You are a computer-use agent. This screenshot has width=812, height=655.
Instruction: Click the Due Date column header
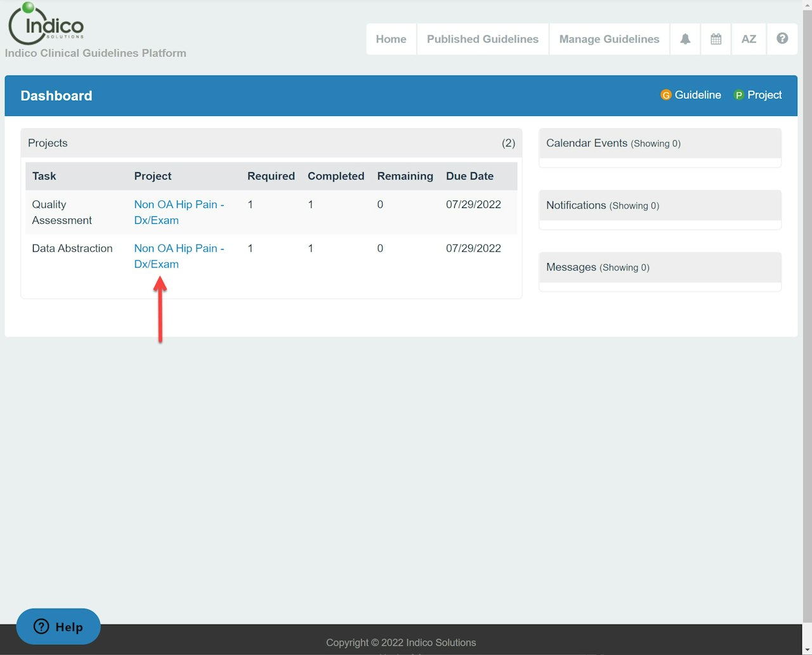click(x=469, y=176)
